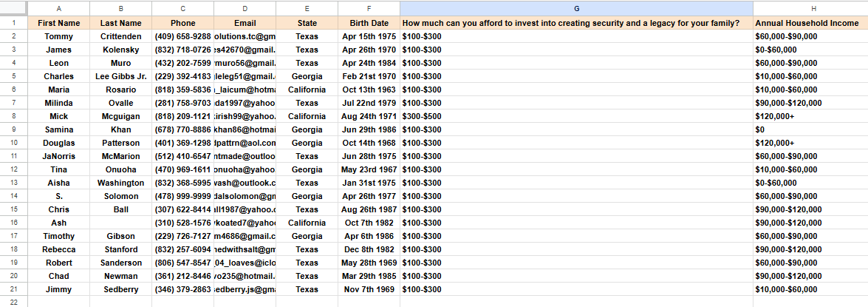Screen dimensions: 868x307
Task: Select row 1 header
Action: tap(14, 23)
